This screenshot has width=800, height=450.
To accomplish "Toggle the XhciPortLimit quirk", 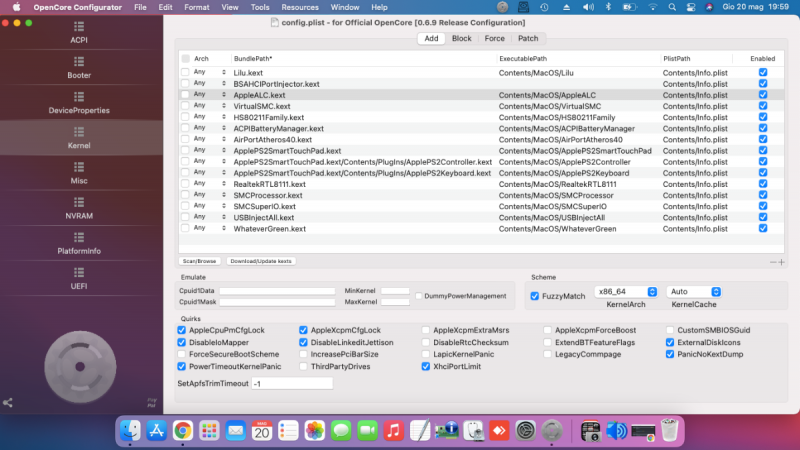I will point(425,366).
